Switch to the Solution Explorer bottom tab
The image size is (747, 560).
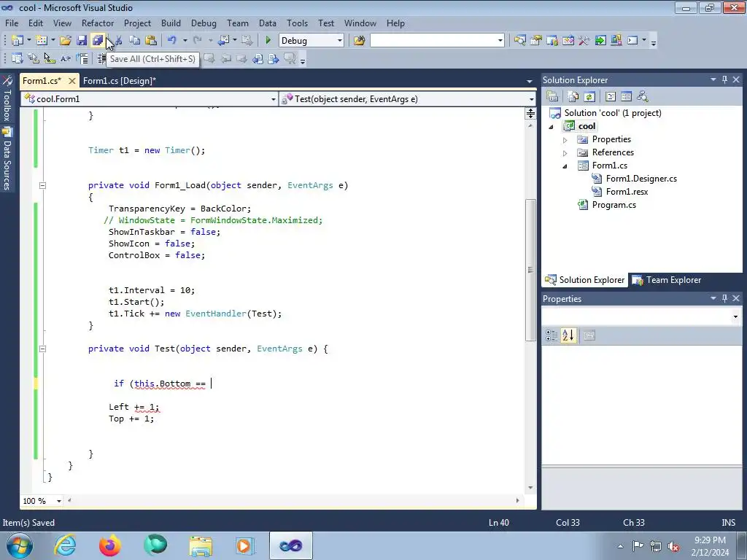click(x=585, y=280)
